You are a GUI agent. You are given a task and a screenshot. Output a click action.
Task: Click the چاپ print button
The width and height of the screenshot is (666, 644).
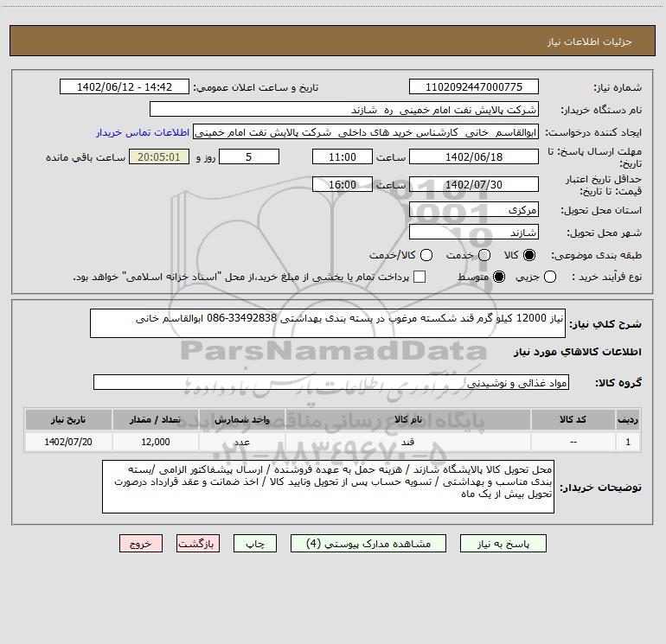[x=255, y=544]
